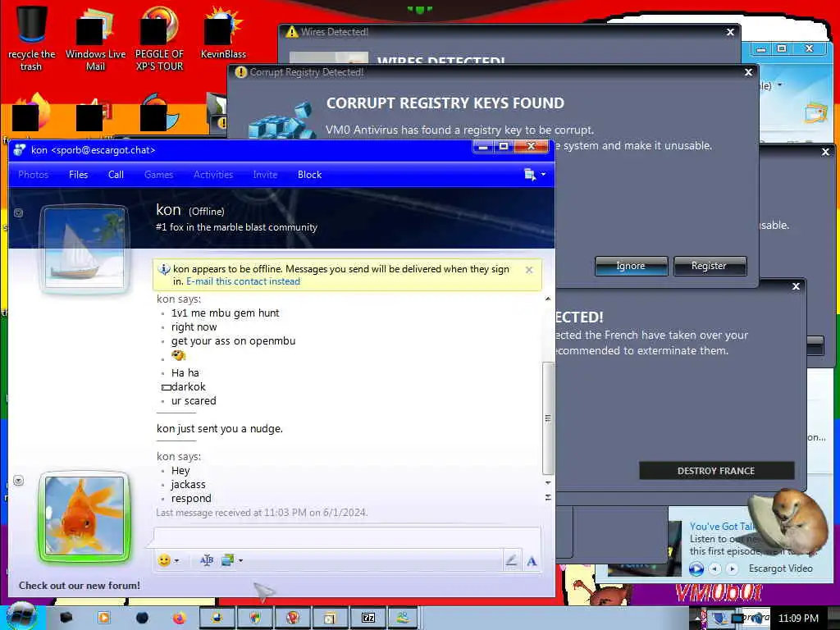840x630 pixels.
Task: Click the shield icon in system tray
Action: (x=718, y=619)
